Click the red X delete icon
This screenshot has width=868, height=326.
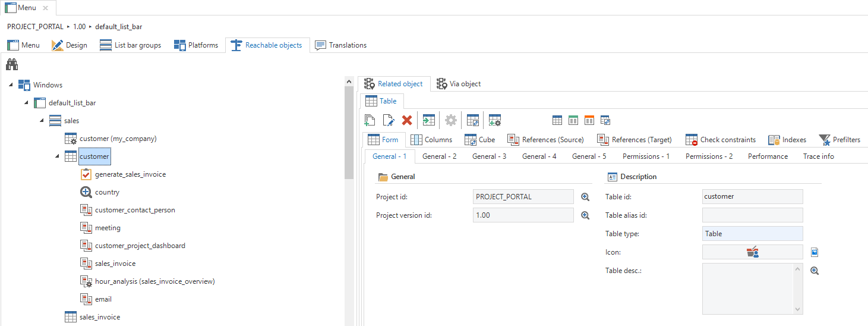click(407, 120)
